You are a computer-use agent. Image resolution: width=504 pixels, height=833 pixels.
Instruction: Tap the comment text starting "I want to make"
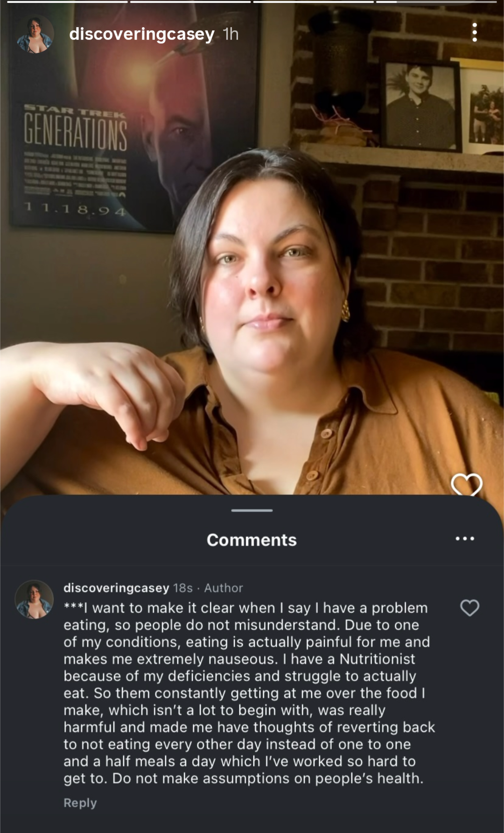pos(249,693)
